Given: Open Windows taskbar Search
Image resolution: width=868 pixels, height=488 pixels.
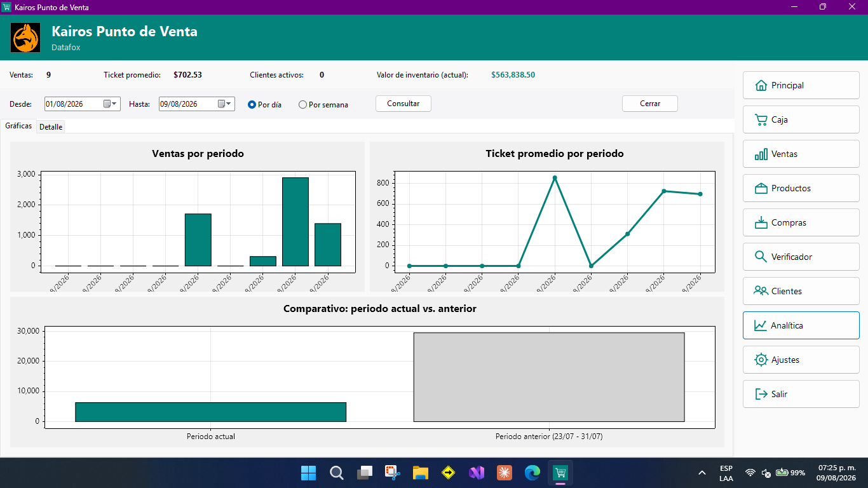Looking at the screenshot, I should 337,473.
